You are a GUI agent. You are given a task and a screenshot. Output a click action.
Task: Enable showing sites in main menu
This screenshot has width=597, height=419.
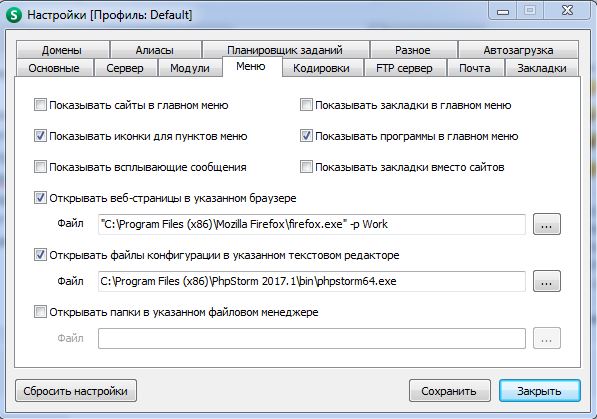tap(40, 105)
